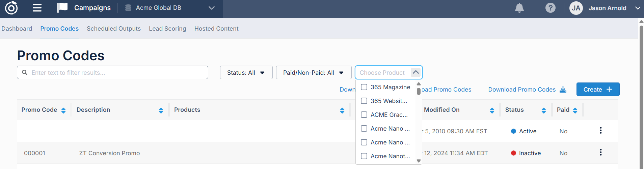Select the Acme Nanot... checkbox

click(364, 156)
